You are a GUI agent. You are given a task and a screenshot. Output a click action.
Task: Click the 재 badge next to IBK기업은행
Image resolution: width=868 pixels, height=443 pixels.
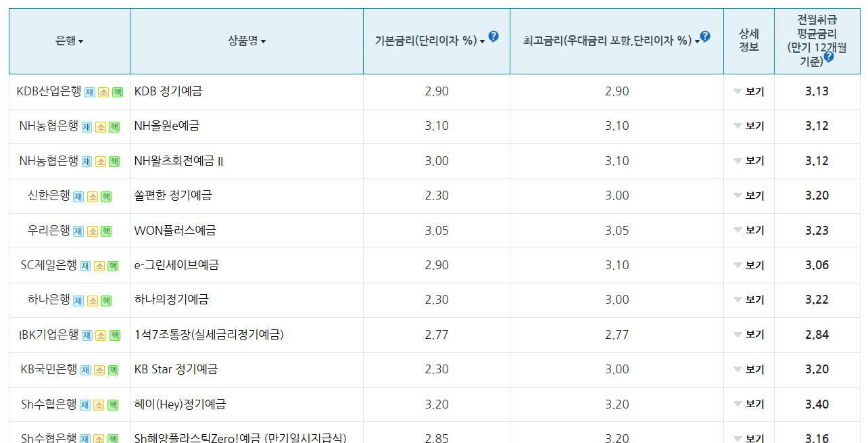[x=87, y=335]
